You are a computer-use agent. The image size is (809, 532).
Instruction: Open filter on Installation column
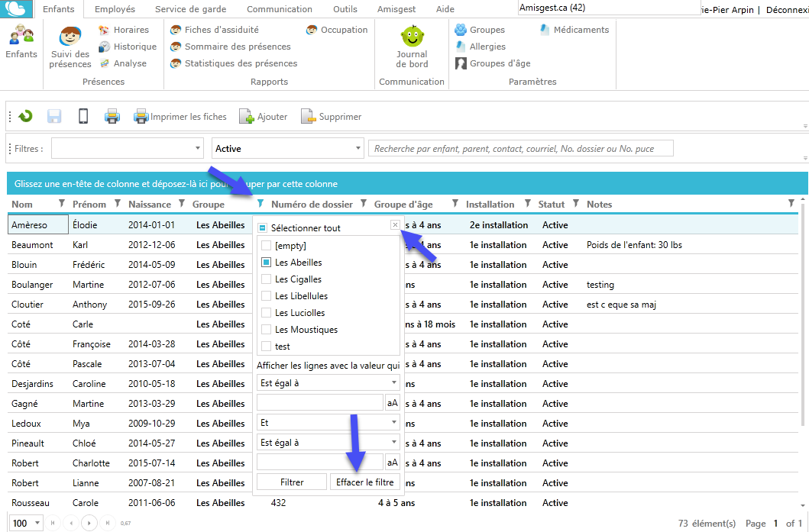click(x=528, y=204)
